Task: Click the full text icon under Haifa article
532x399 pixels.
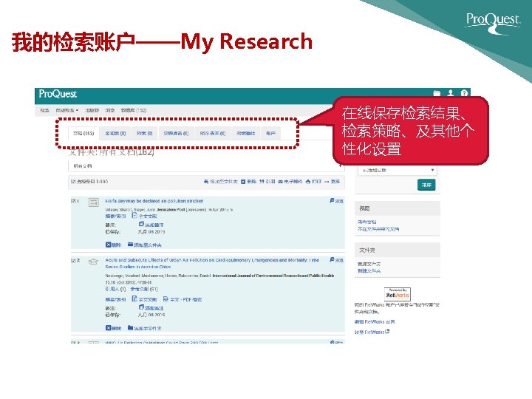Action: 134,216
